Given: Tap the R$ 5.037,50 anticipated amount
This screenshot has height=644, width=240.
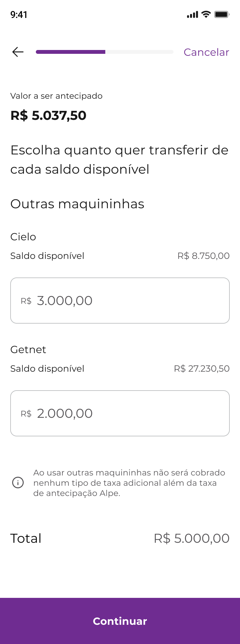Looking at the screenshot, I should coord(48,115).
